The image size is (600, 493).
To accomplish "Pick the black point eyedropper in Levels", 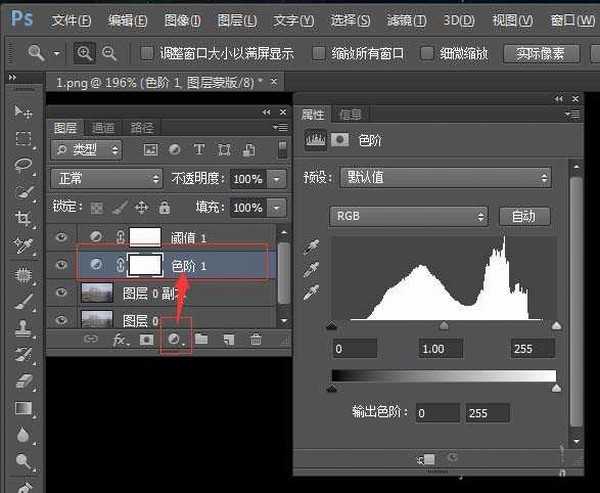I will coord(313,246).
